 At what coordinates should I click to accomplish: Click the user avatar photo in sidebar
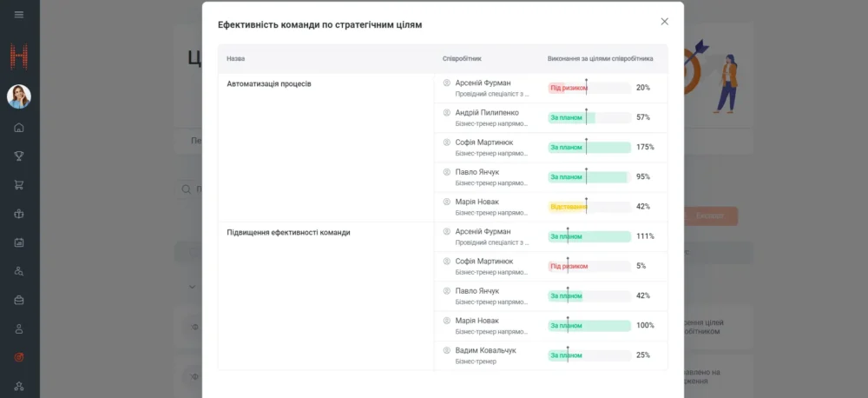tap(19, 96)
